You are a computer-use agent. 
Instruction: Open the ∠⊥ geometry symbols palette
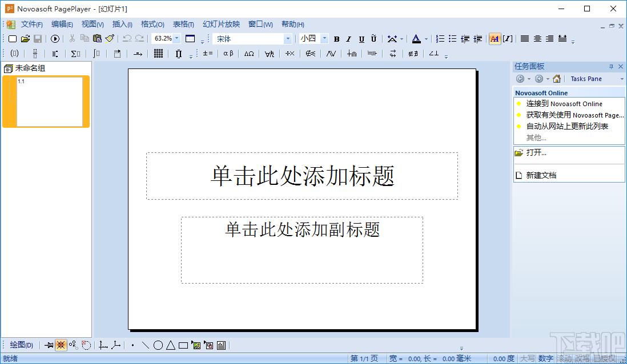click(x=434, y=54)
